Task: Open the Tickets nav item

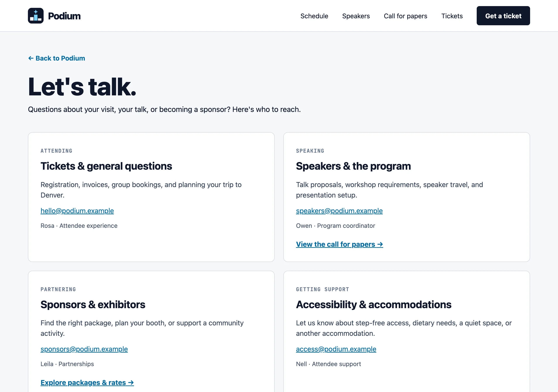Action: [452, 16]
